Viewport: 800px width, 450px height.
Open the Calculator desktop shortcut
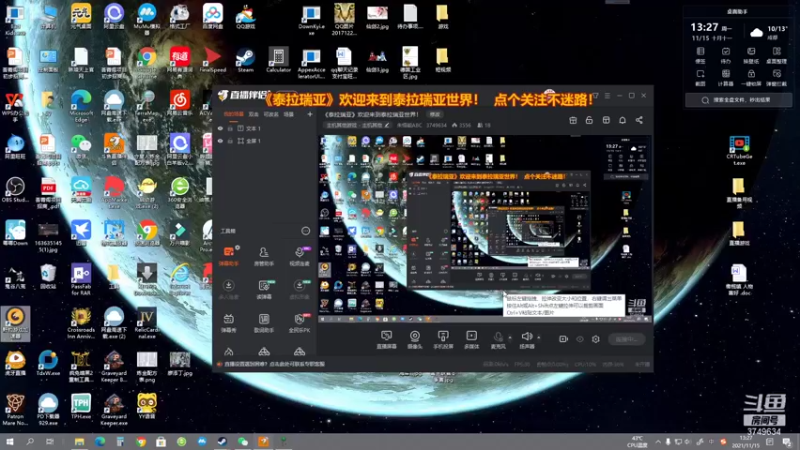point(279,60)
